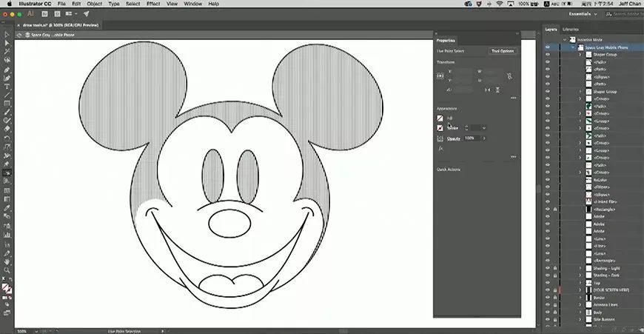The height and width of the screenshot is (334, 644).
Task: Expand the Shading - Light layer
Action: pos(580,268)
